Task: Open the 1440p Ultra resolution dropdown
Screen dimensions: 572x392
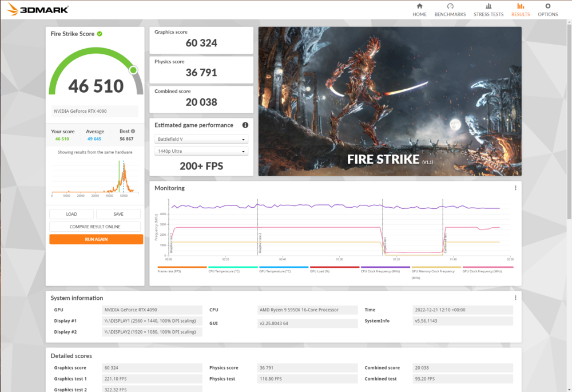Action: click(x=201, y=151)
